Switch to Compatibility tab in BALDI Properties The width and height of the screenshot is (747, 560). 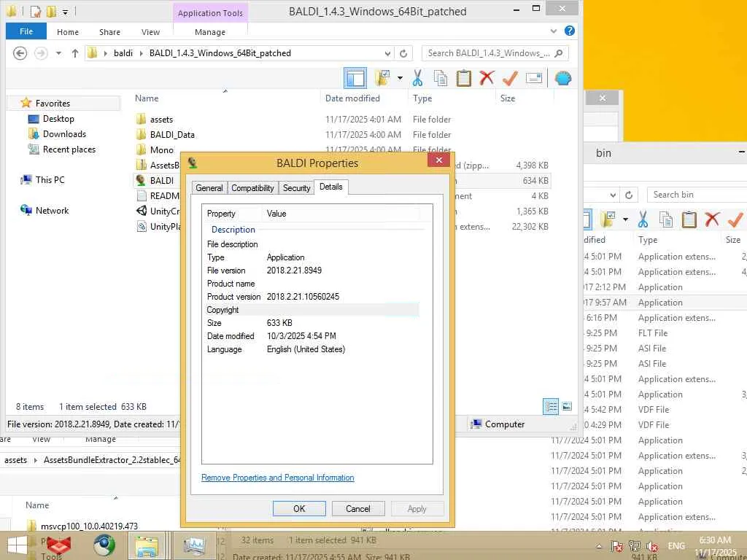point(252,187)
